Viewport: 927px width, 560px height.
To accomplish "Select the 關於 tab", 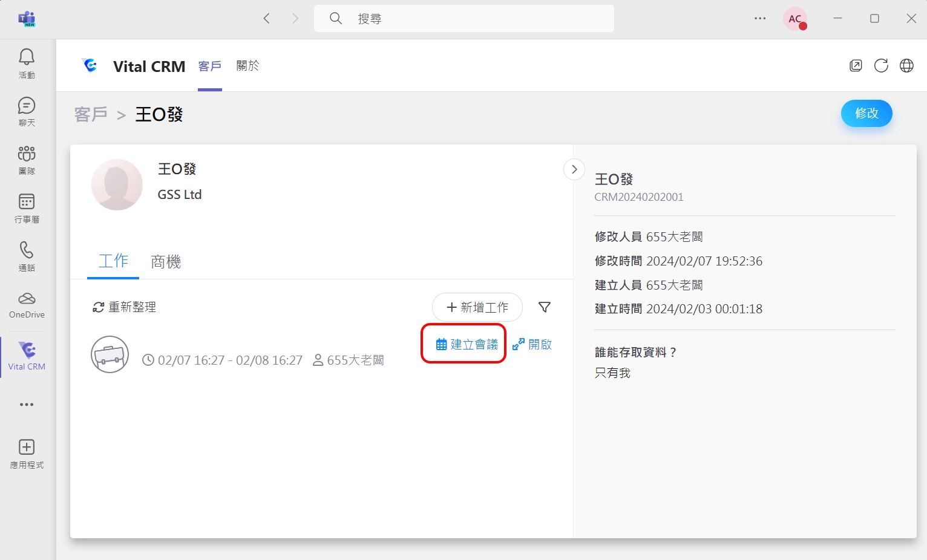I will (x=247, y=66).
